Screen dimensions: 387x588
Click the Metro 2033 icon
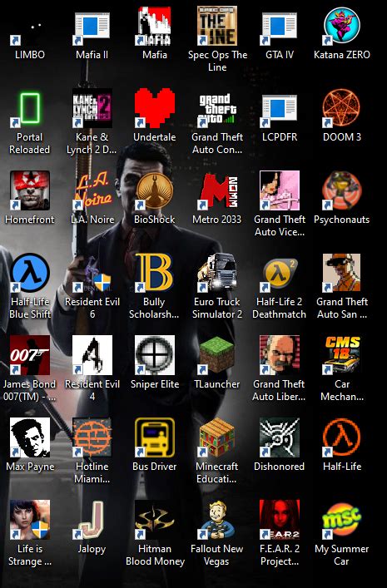click(217, 190)
